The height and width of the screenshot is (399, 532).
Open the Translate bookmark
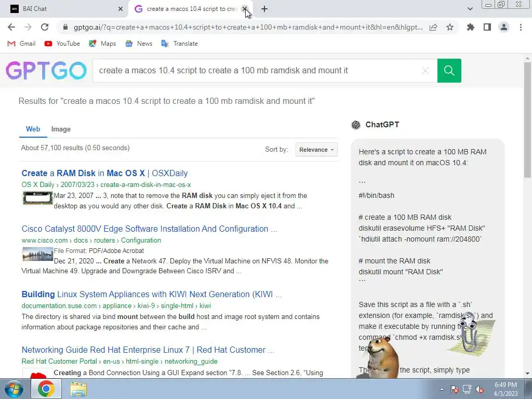coord(179,44)
